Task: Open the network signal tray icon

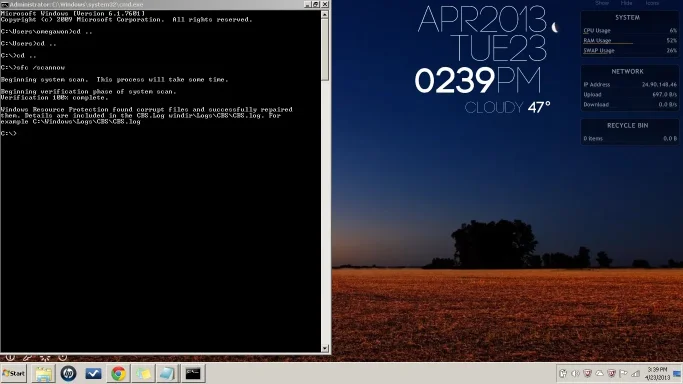Action: (x=636, y=374)
